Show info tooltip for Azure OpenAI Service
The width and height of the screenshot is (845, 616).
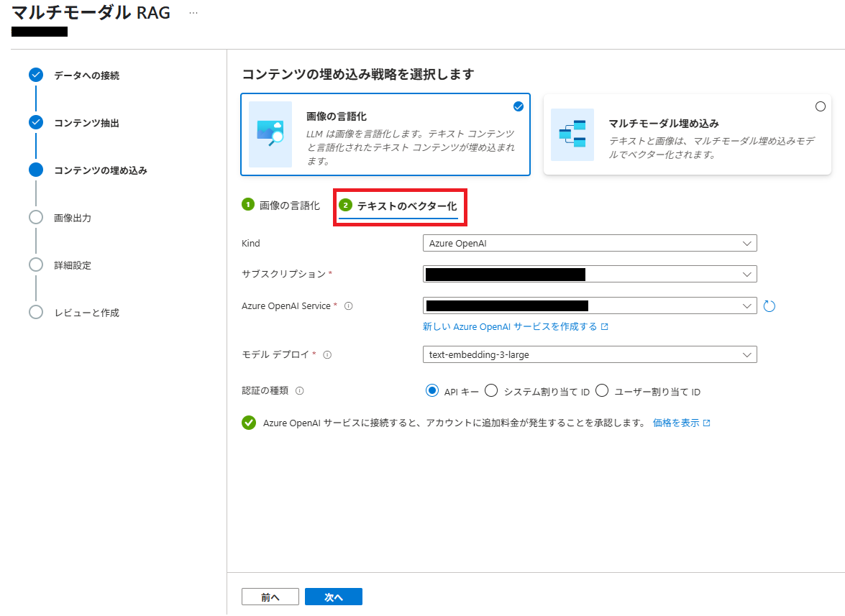click(349, 306)
